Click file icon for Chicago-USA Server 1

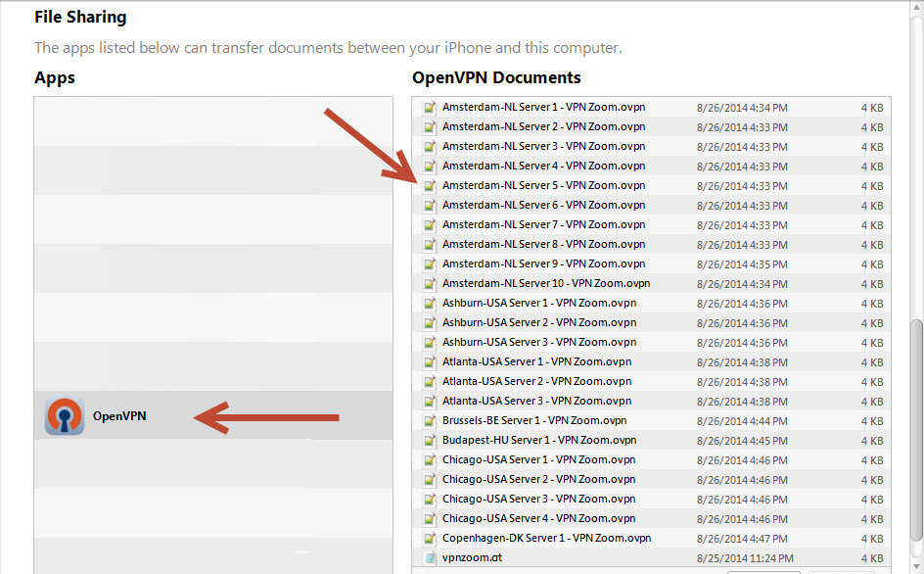tap(430, 460)
